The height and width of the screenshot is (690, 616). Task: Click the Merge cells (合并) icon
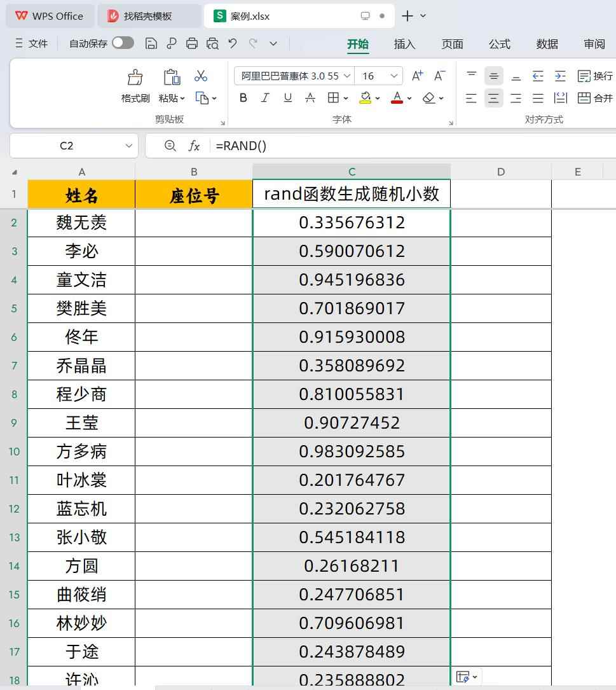click(584, 98)
